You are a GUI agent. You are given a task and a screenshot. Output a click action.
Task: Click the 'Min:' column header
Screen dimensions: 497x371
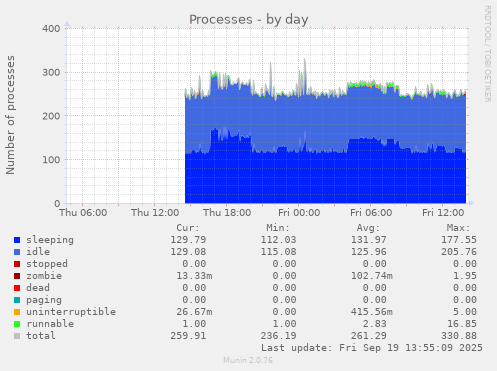pos(278,228)
